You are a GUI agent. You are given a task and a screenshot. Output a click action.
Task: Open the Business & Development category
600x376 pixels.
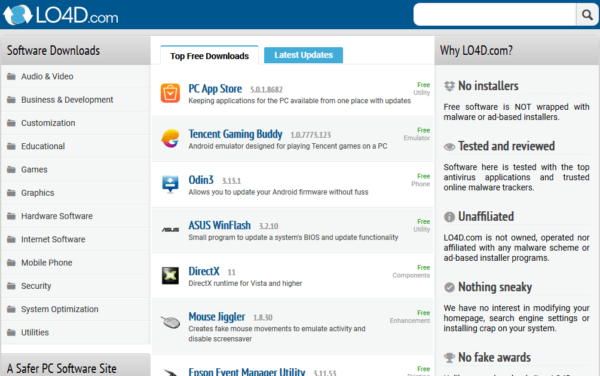67,100
